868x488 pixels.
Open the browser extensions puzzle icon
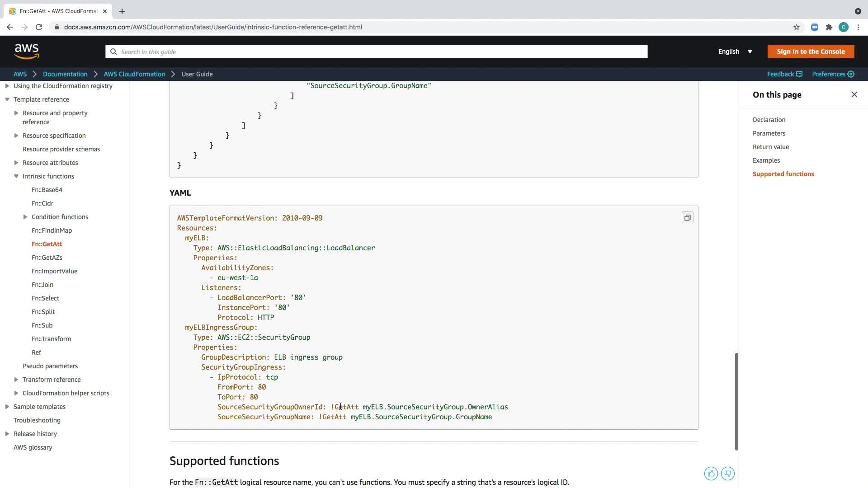click(x=829, y=27)
